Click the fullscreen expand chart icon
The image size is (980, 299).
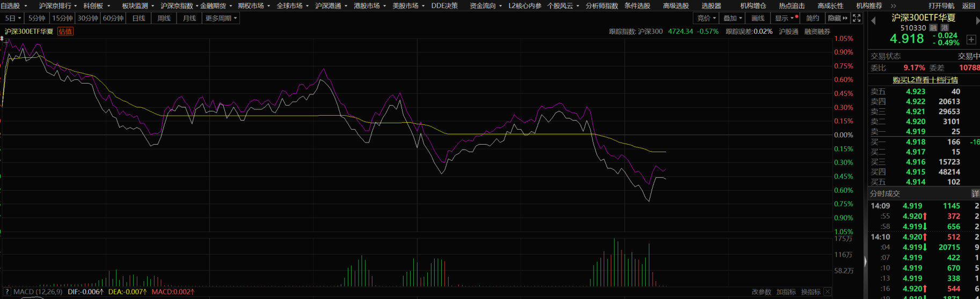point(857,18)
